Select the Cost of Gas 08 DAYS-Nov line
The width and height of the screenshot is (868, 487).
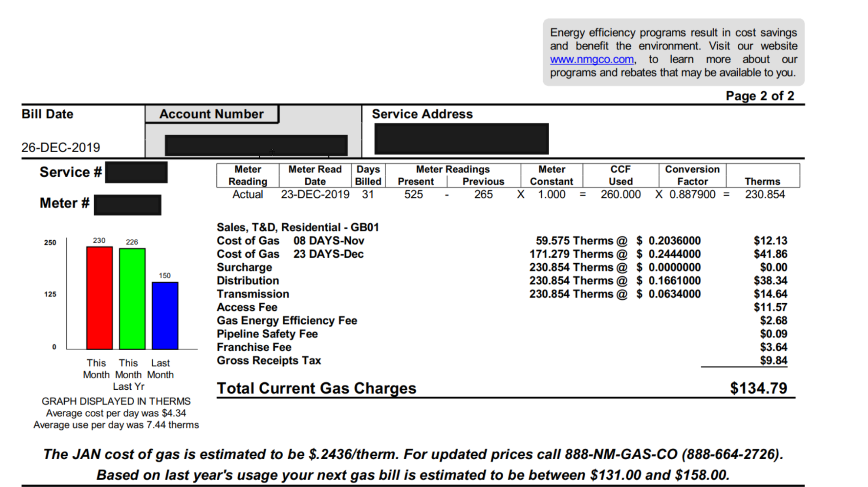coord(290,240)
